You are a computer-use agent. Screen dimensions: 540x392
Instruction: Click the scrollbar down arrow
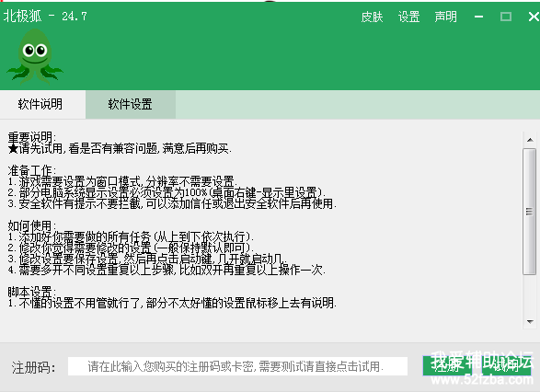tap(530, 322)
